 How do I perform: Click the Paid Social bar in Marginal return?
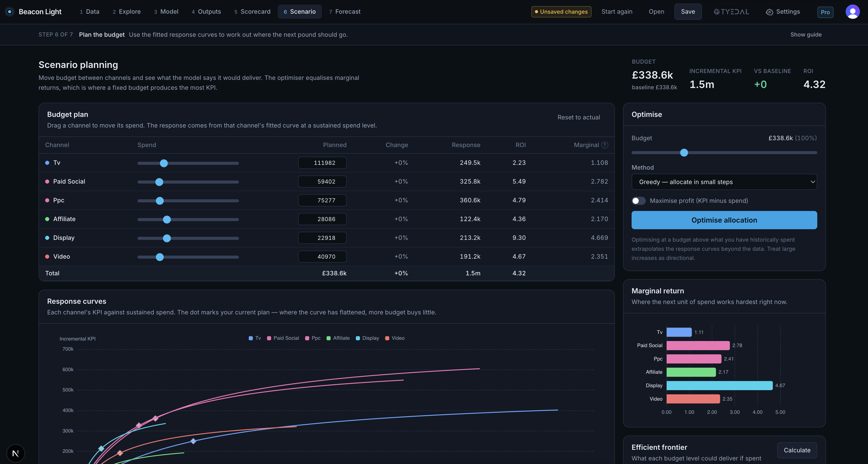[698, 346]
